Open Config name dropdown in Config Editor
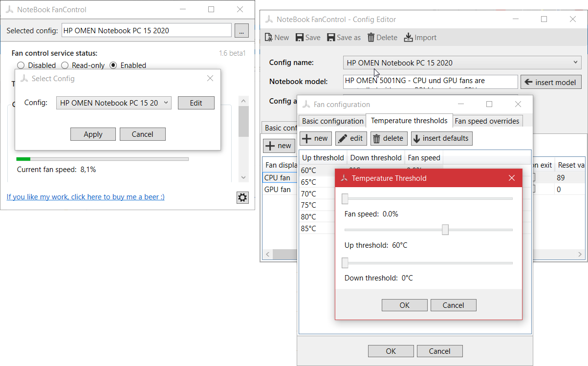Image resolution: width=588 pixels, height=366 pixels. click(462, 63)
